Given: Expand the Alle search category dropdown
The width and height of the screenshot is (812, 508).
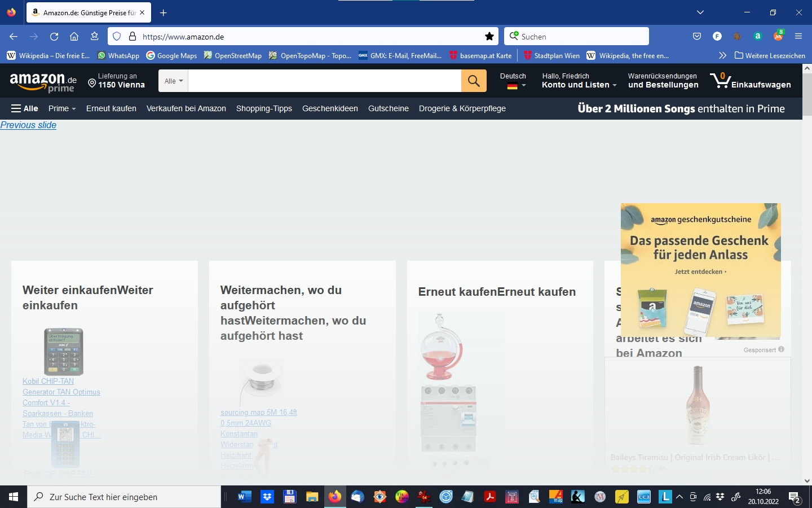Looking at the screenshot, I should point(173,81).
